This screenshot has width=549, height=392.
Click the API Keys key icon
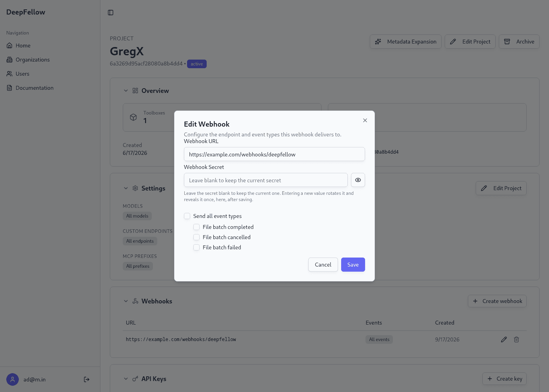coord(135,379)
